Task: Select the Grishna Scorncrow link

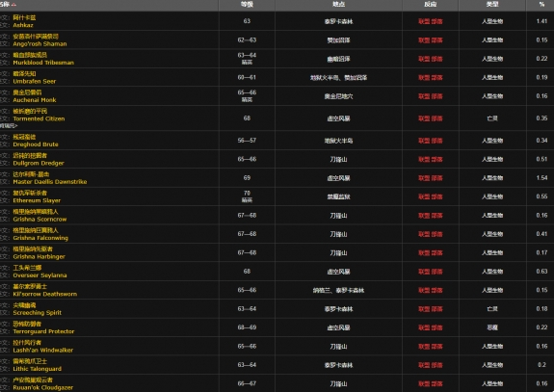Action: pos(40,220)
